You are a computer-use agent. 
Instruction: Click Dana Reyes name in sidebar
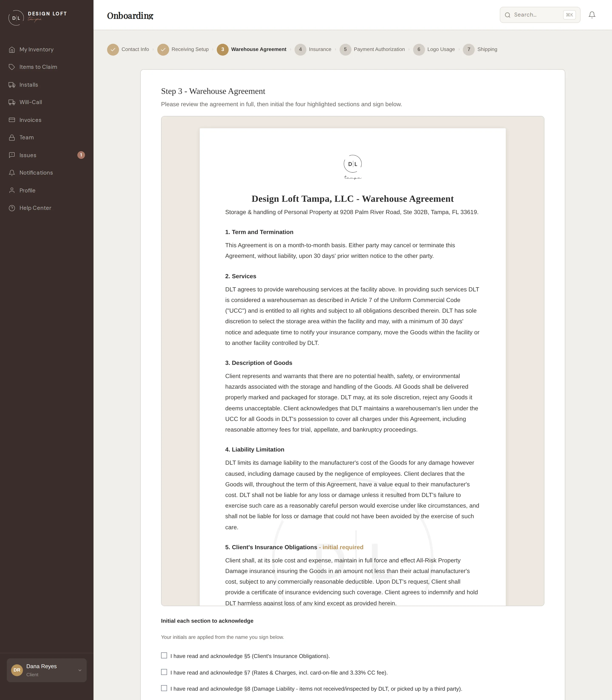[41, 666]
